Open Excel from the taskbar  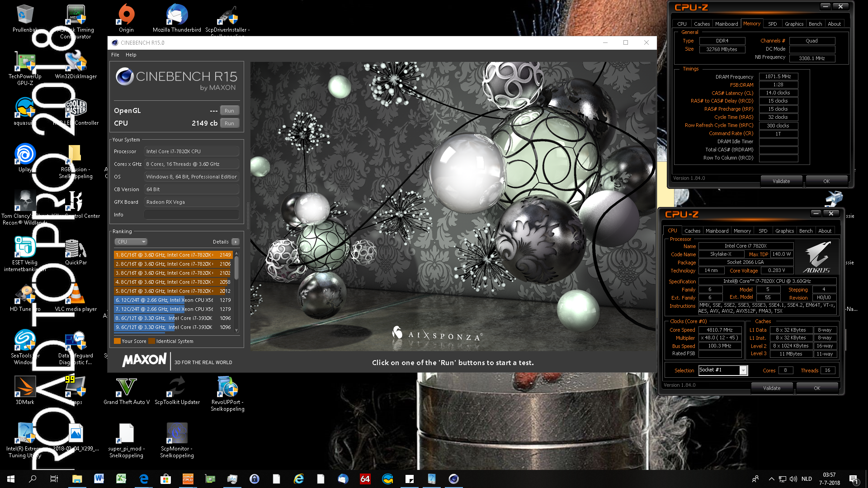[121, 479]
